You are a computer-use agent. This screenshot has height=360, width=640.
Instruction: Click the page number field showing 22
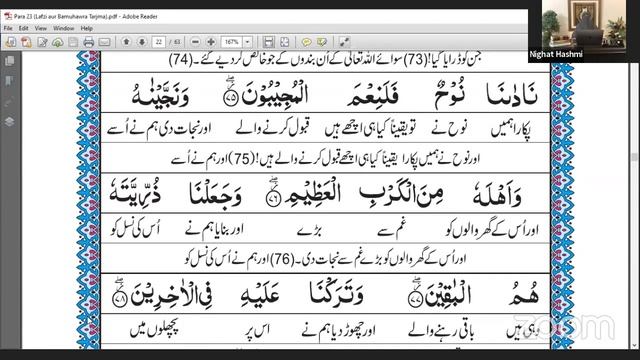coord(159,42)
